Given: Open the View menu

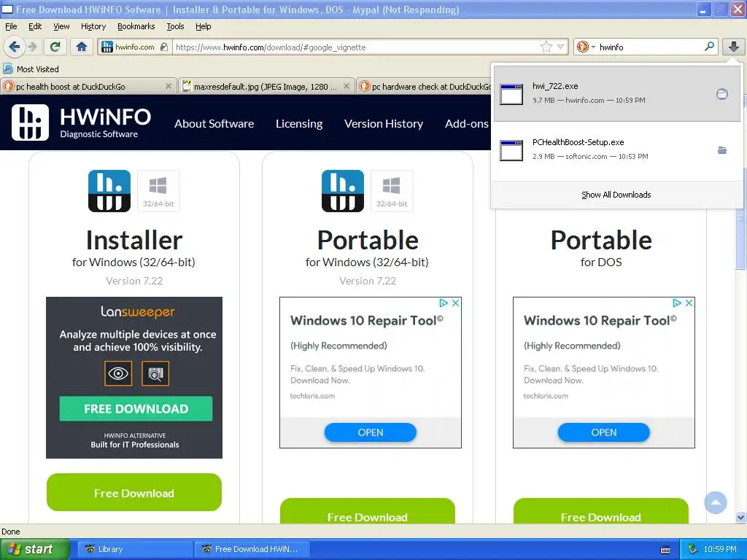Looking at the screenshot, I should tap(61, 26).
